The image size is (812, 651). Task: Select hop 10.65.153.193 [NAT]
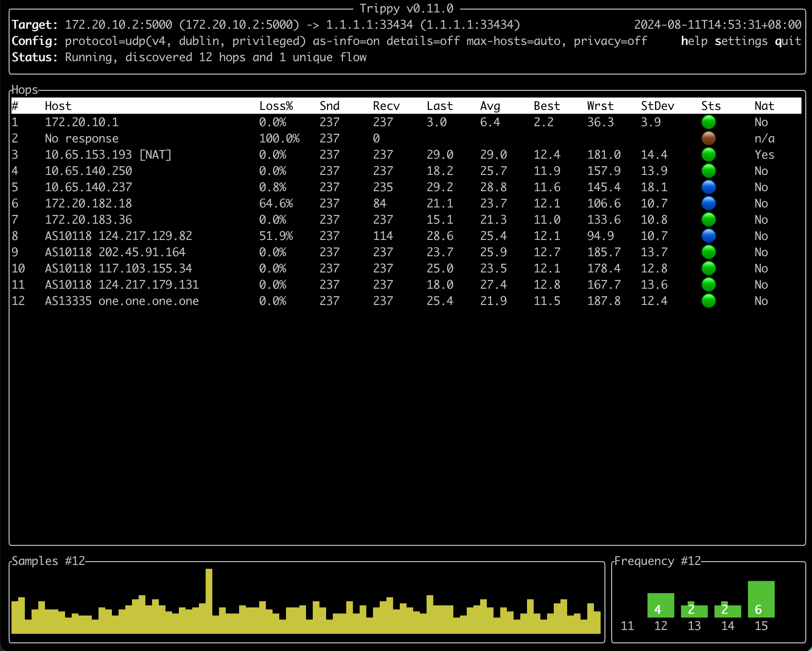tap(406, 155)
